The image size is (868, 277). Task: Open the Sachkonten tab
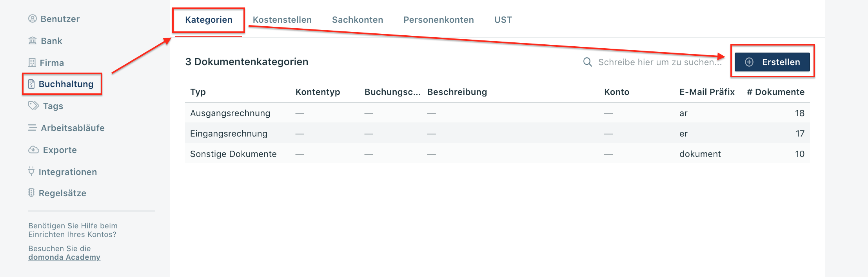(358, 20)
